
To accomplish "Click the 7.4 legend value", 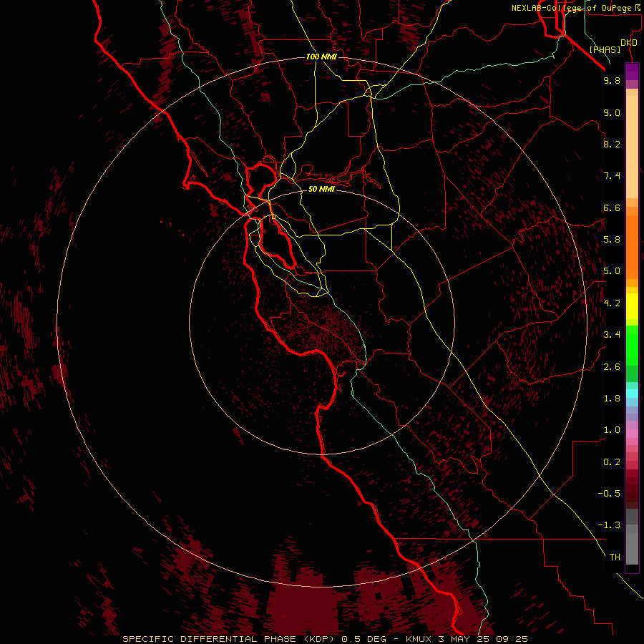I will [x=612, y=176].
